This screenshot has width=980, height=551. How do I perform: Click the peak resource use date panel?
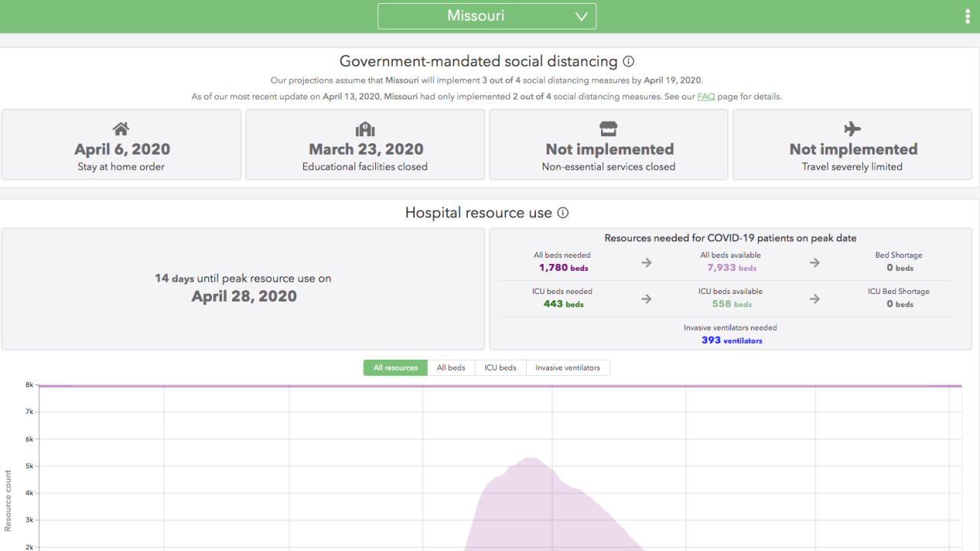[243, 289]
